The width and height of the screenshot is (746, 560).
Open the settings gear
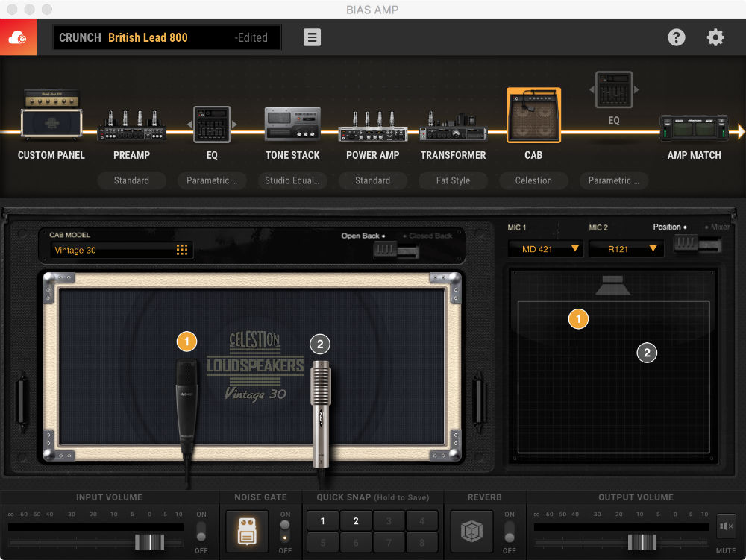[x=715, y=37]
